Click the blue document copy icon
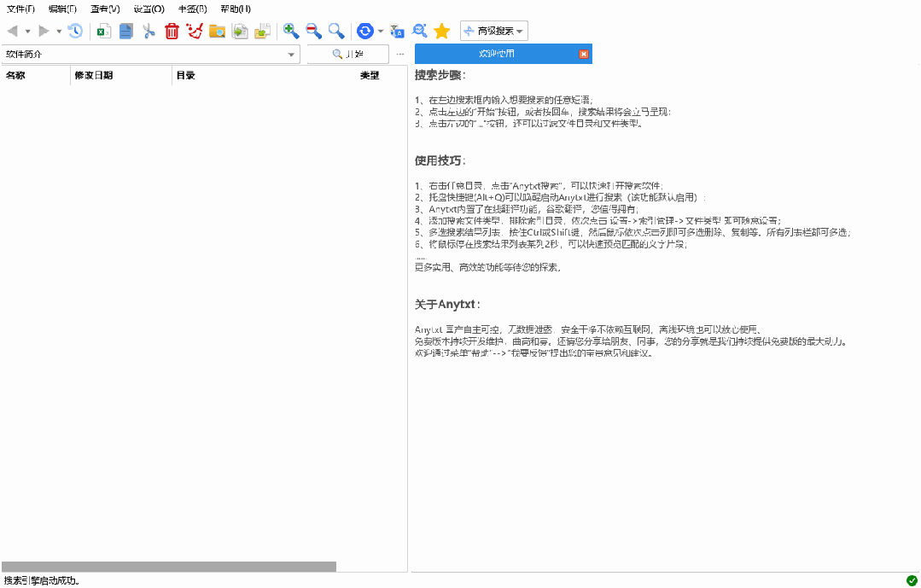Viewport: 921px width, 588px height. coord(126,31)
